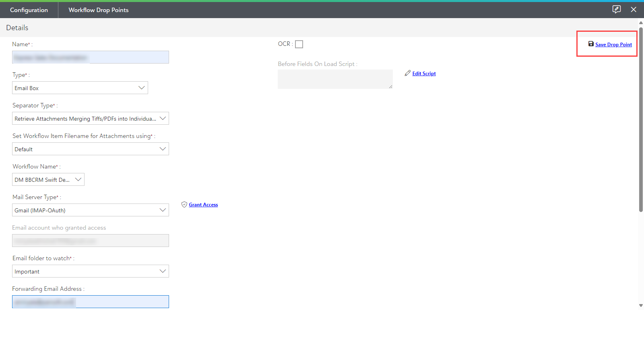Open the Mail Server Type dropdown
Image resolution: width=644 pixels, height=362 pixels.
pos(91,210)
